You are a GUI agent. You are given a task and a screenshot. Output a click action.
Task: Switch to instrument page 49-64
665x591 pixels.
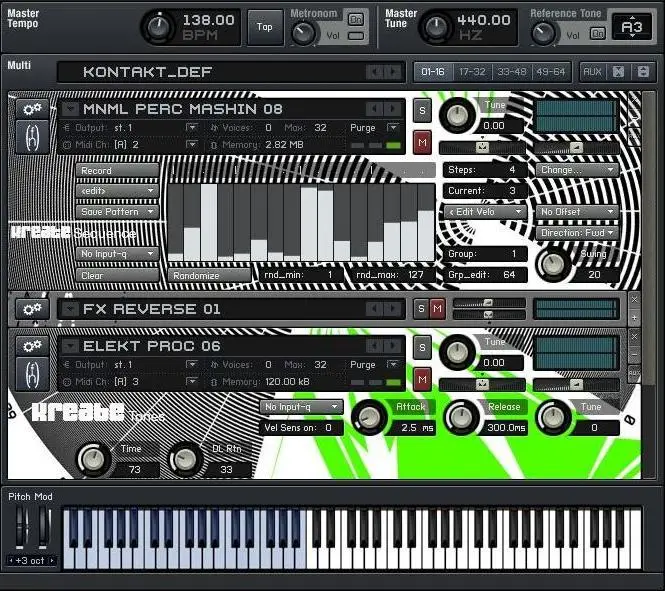click(x=551, y=72)
